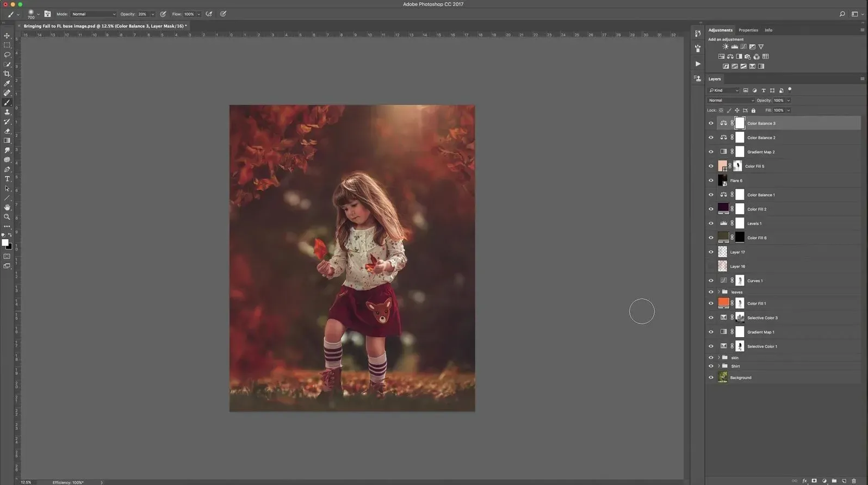This screenshot has height=485, width=868.
Task: Add a Color Balance adjustment from Adjustments panel
Action: pos(730,57)
